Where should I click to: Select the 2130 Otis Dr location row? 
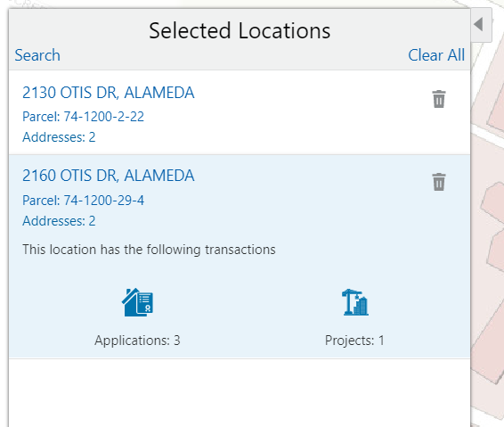(240, 112)
